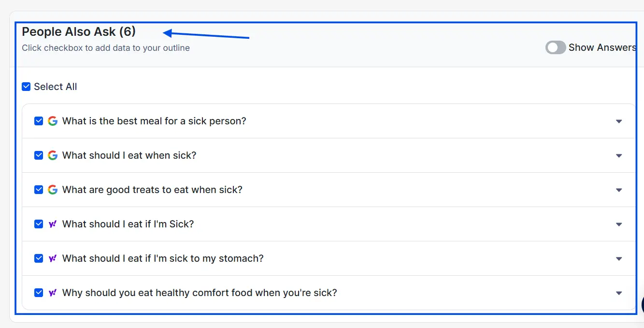644x328 pixels.
Task: Expand the healthy comfort food question row
Action: [x=619, y=293]
